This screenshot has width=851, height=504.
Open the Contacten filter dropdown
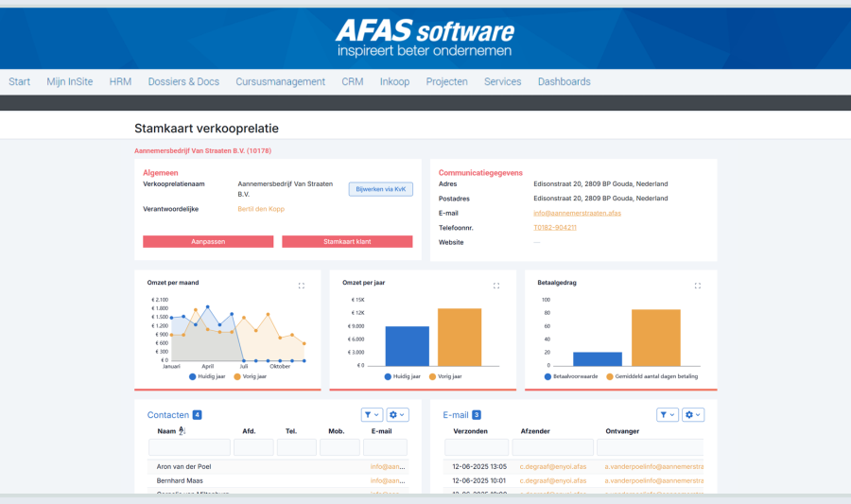[x=372, y=414]
